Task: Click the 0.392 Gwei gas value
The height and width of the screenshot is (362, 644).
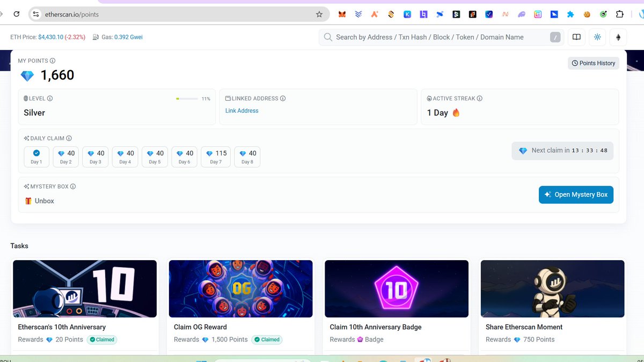Action: tap(128, 37)
